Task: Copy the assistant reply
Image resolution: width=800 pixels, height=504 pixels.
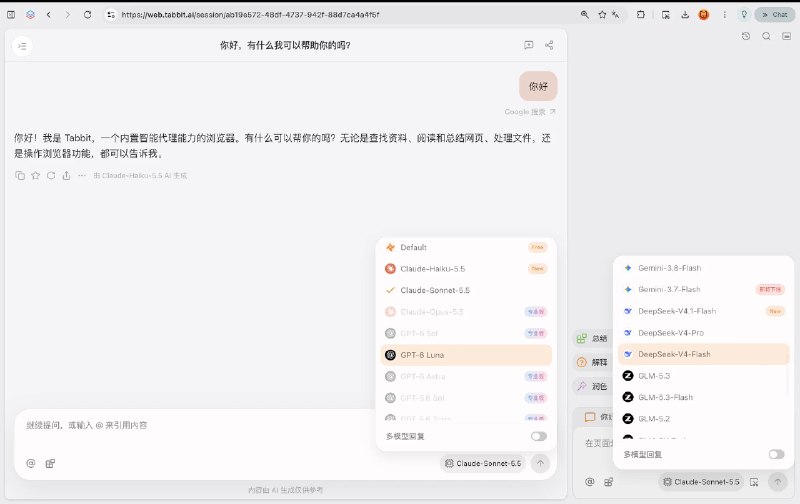Action: coord(20,175)
